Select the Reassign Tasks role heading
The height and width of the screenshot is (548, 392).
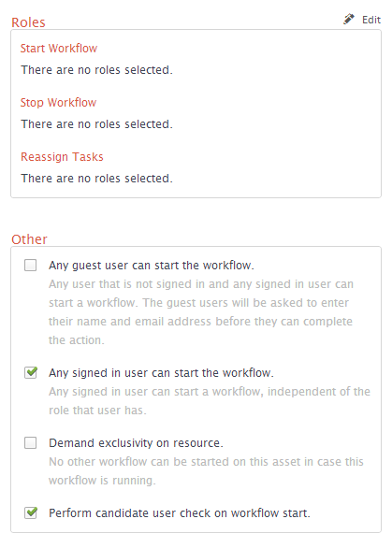[x=62, y=157]
